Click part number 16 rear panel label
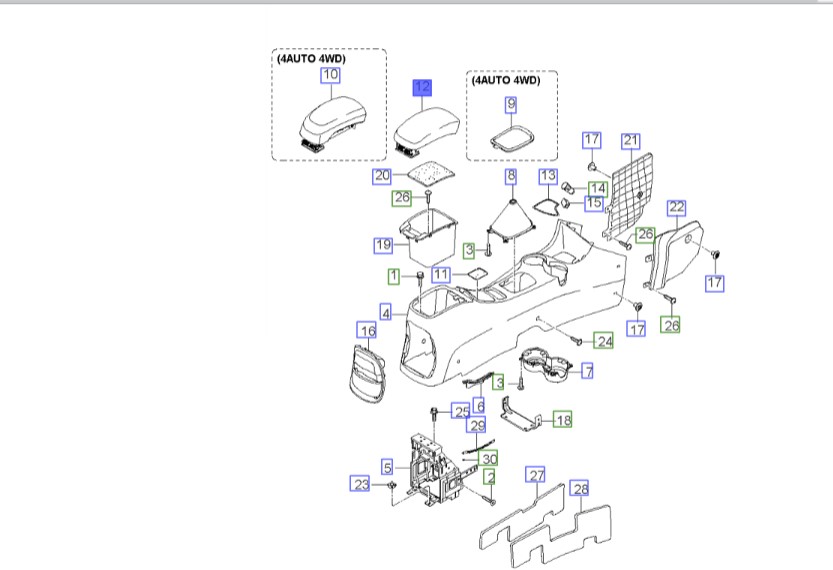This screenshot has width=833, height=570. pos(367,331)
